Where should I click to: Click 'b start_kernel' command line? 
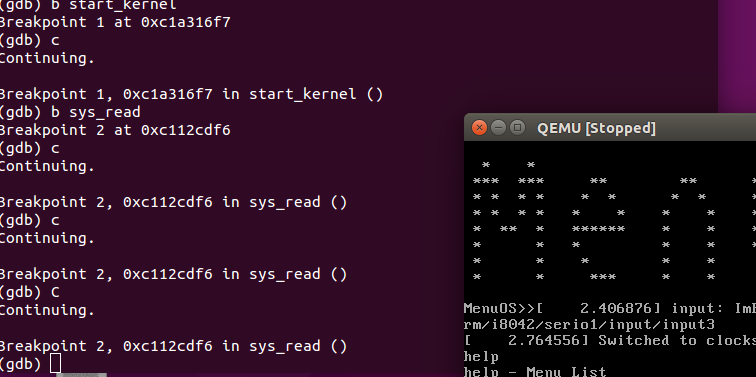click(88, 6)
